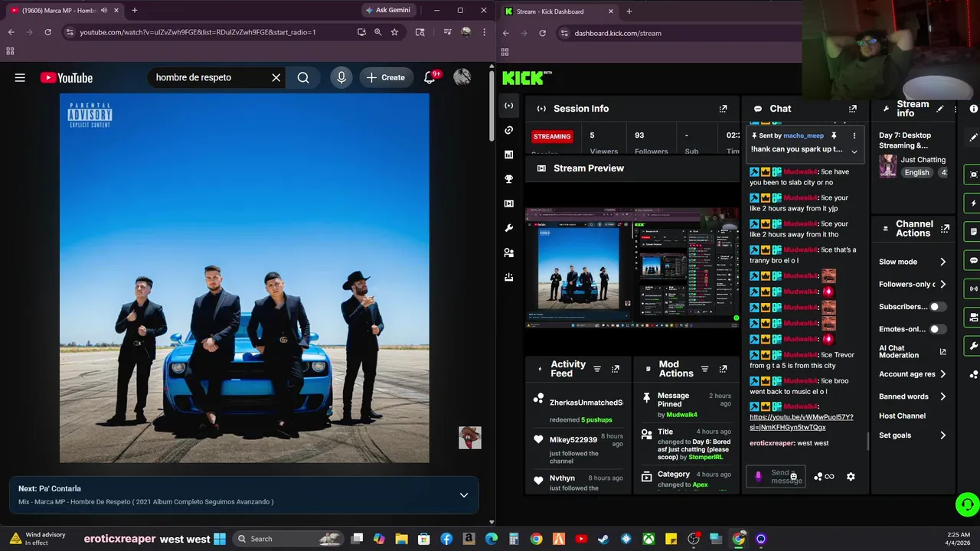Image resolution: width=980 pixels, height=551 pixels.
Task: Open the YouTube hamburger guide menu
Action: (20, 77)
